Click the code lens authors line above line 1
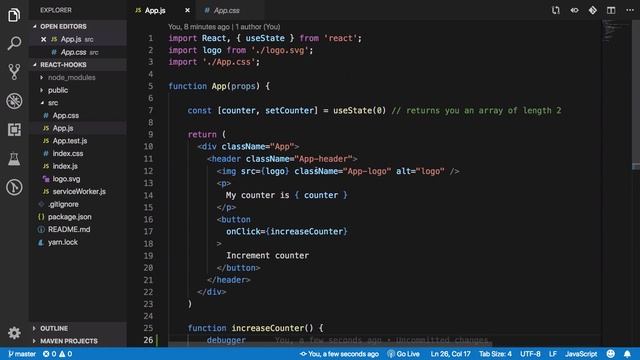640x360 pixels. [x=224, y=27]
